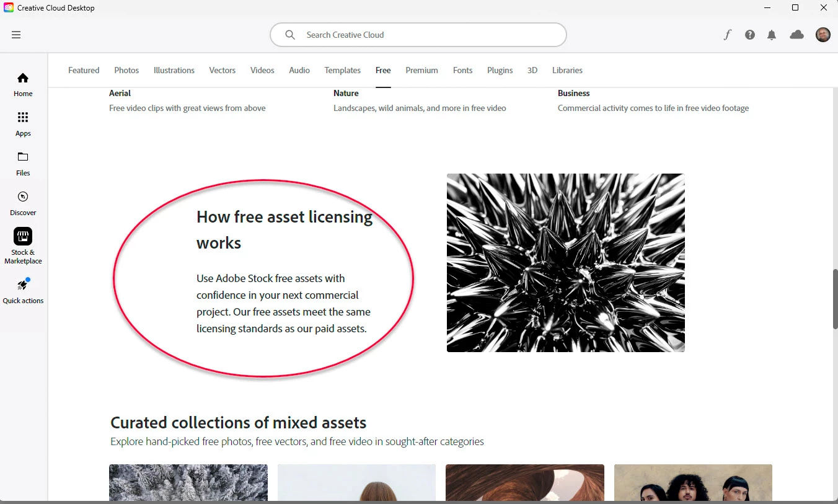Switch to the Illustrations tab
Screen dimensions: 838x504
click(174, 70)
